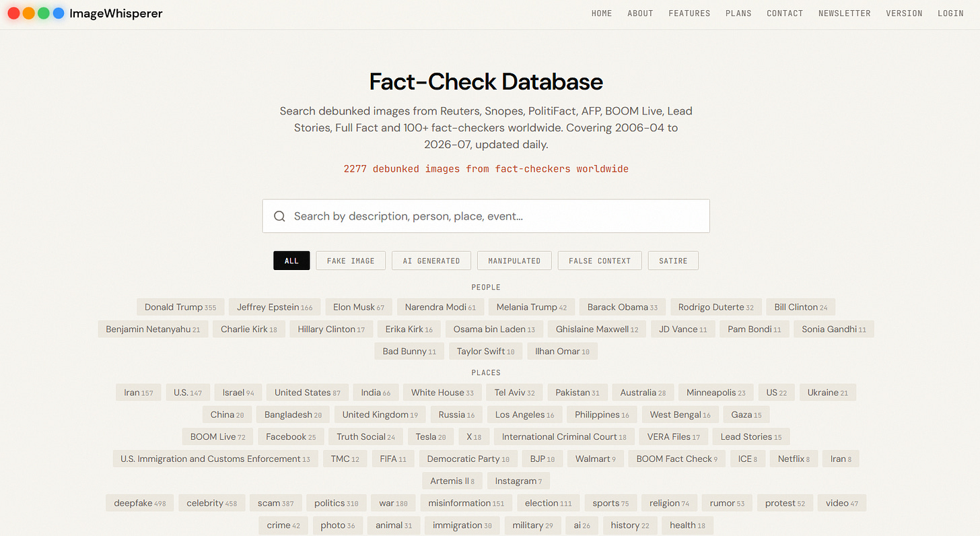Viewport: 980px width, 536px height.
Task: Click the magnifier icon in the search box
Action: (279, 216)
